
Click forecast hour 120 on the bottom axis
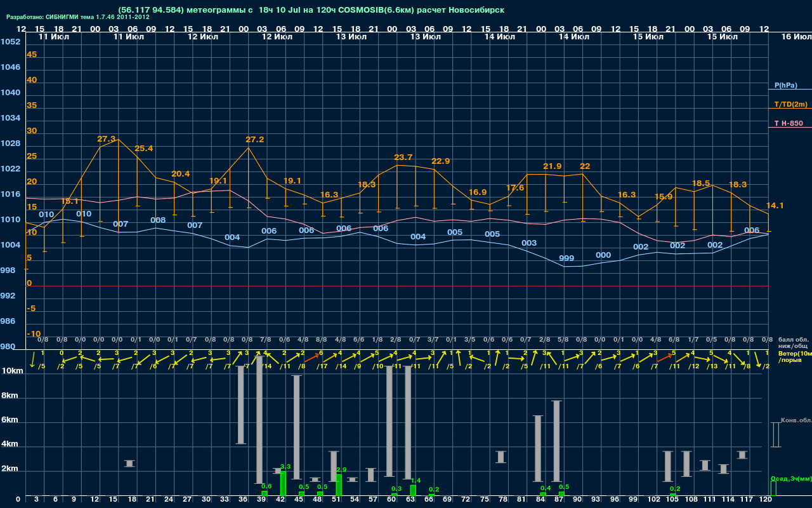click(766, 500)
